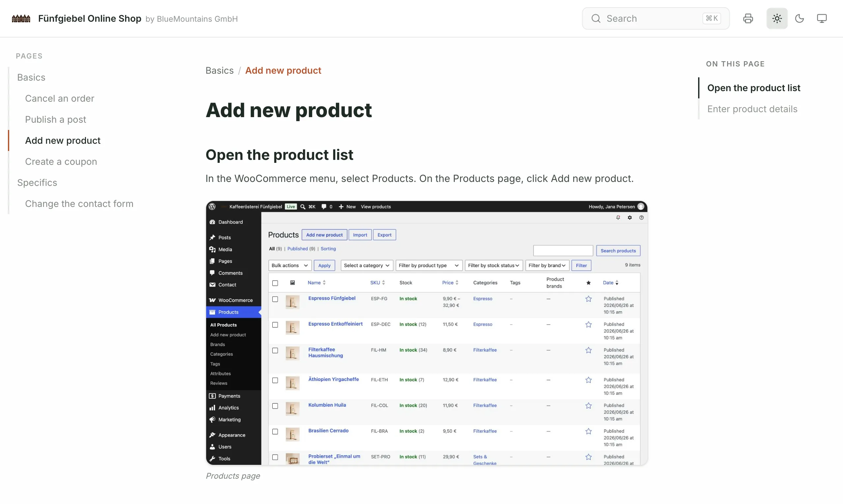Click the plus New icon in admin bar
This screenshot has width=843, height=504.
pos(341,207)
